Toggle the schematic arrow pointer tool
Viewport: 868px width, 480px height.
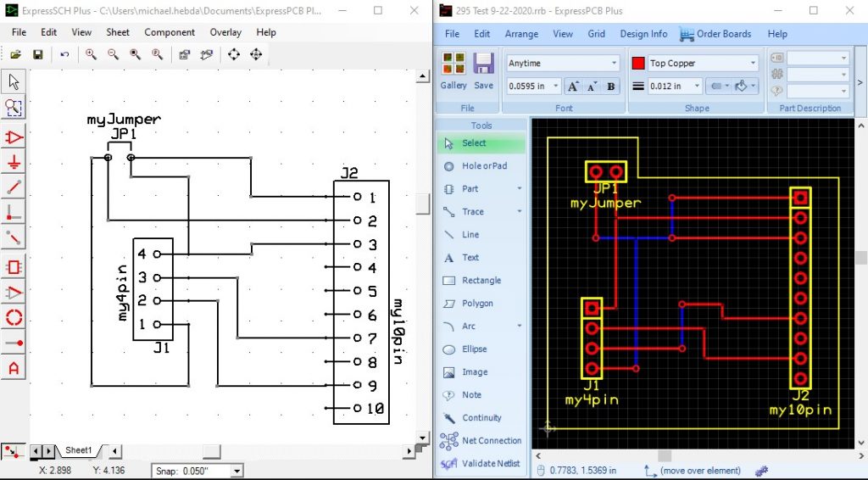[x=14, y=82]
